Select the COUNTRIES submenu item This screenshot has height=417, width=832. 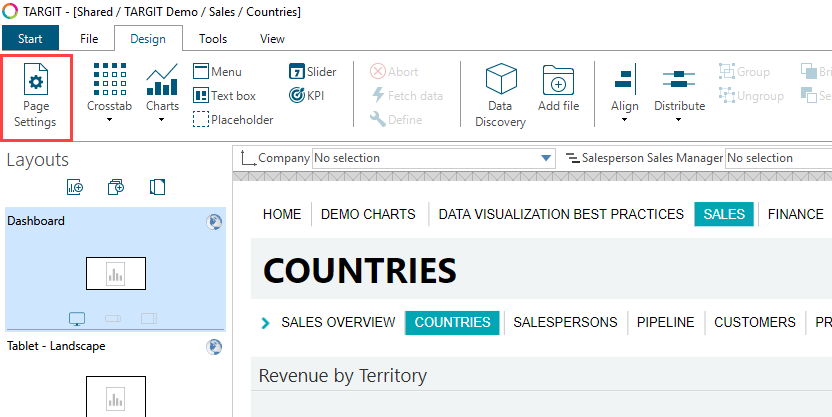tap(452, 323)
